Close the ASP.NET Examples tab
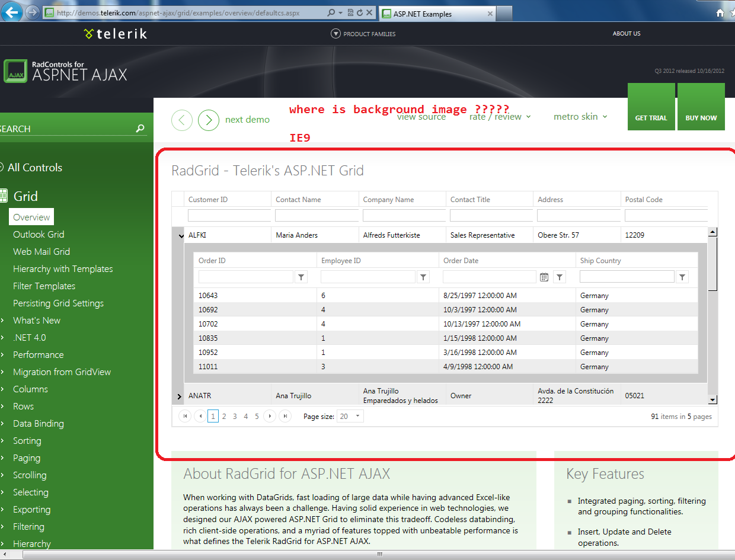Image resolution: width=735 pixels, height=560 pixels. 491,14
